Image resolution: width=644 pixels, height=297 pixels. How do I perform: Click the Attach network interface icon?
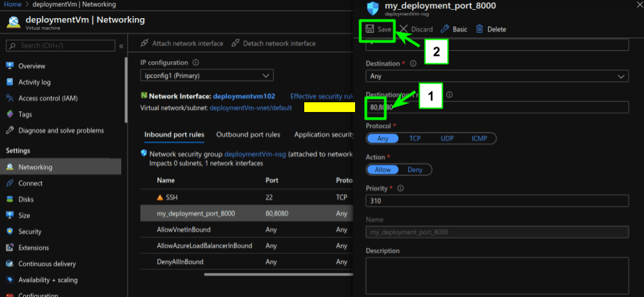point(143,43)
